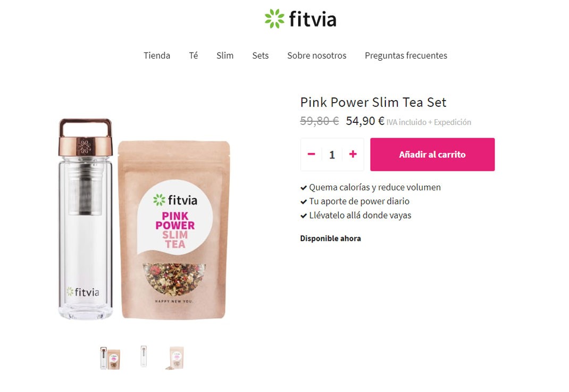Click the main product image

click(x=144, y=219)
